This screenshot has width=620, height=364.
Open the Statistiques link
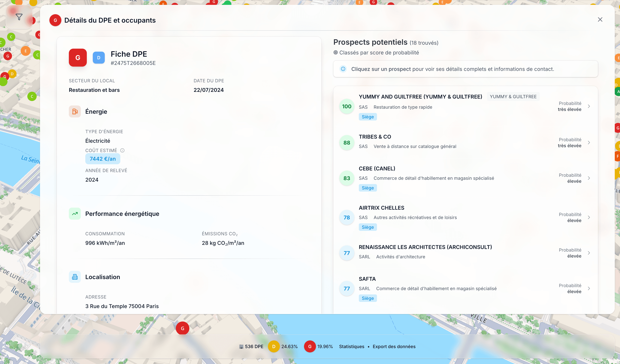click(352, 346)
